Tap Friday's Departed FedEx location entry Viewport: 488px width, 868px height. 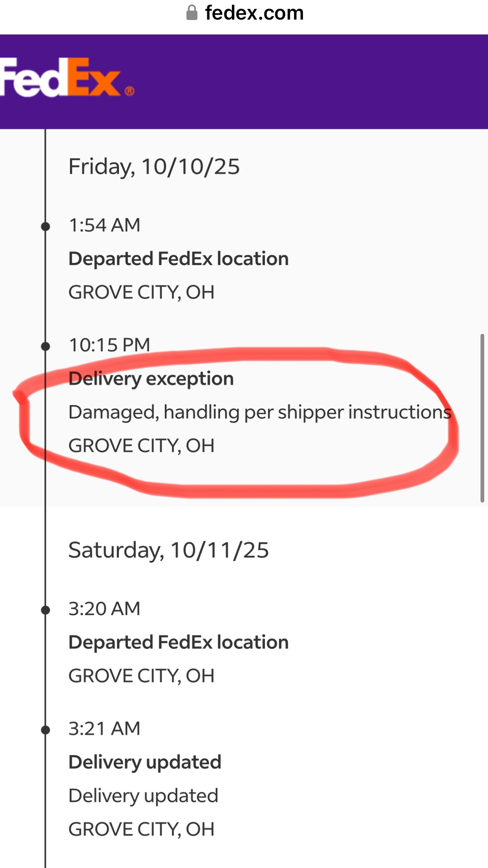point(179,259)
